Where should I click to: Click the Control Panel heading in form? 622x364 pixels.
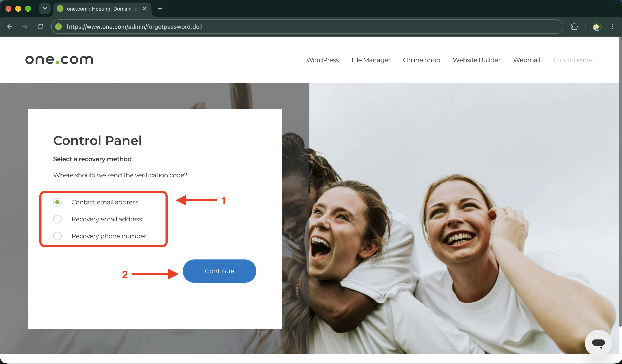point(98,141)
